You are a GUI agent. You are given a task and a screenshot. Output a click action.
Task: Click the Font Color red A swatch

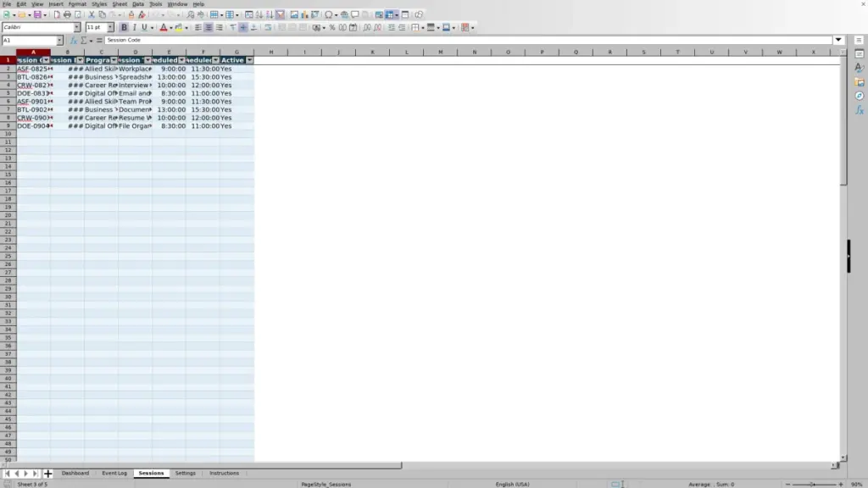(x=164, y=27)
